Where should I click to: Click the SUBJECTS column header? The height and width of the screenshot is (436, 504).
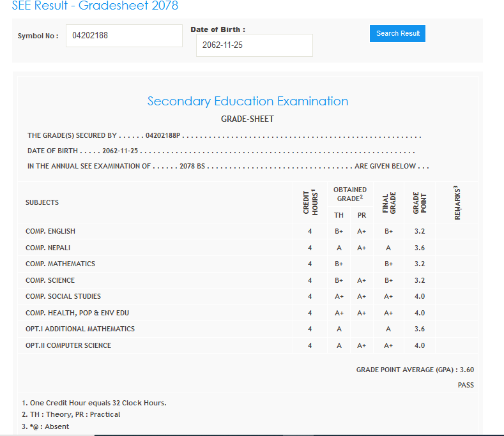coord(42,202)
